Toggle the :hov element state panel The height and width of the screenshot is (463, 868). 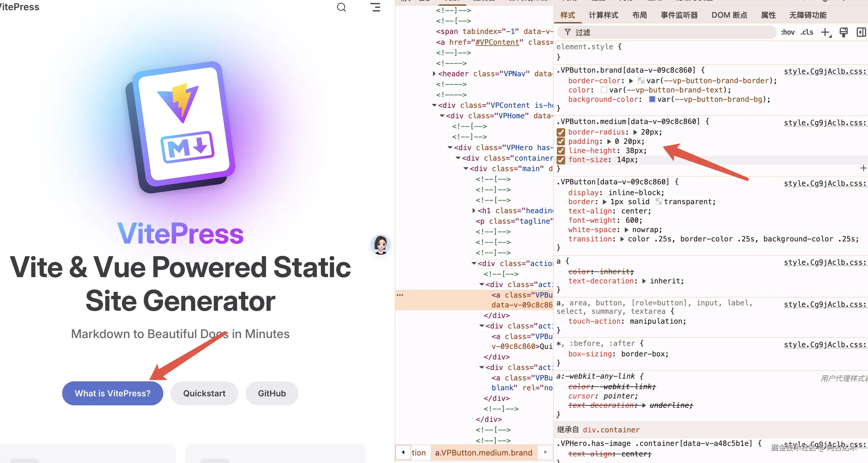click(788, 32)
